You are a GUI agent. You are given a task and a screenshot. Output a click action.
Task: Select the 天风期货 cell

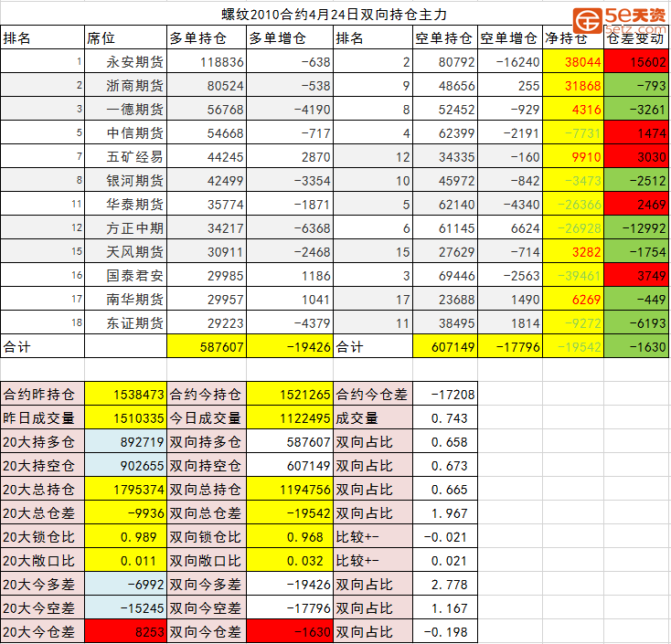pyautogui.click(x=125, y=252)
